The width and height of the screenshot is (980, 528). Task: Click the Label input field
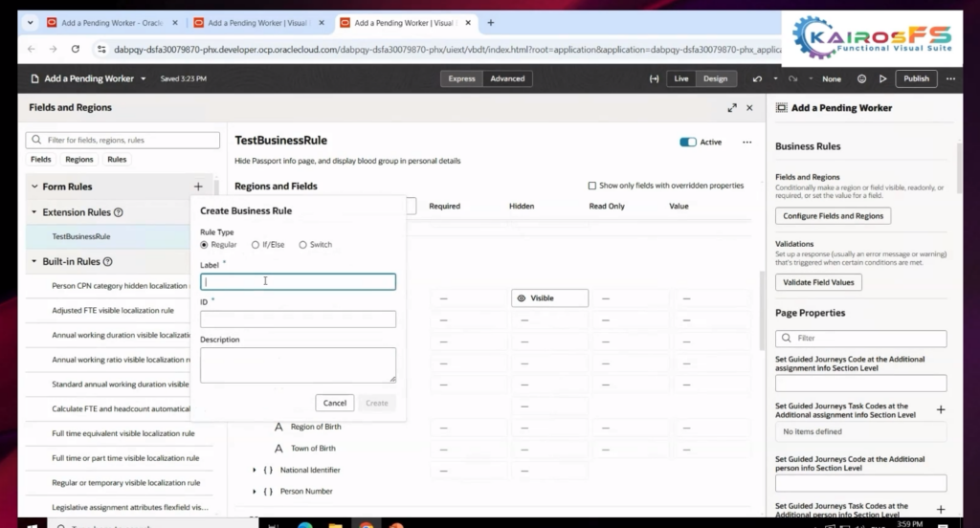pos(298,281)
